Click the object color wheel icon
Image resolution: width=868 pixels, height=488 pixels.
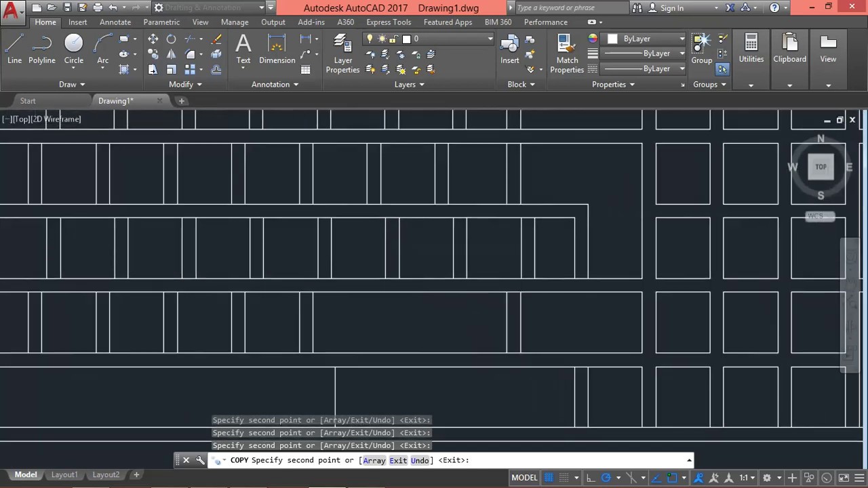pyautogui.click(x=593, y=39)
